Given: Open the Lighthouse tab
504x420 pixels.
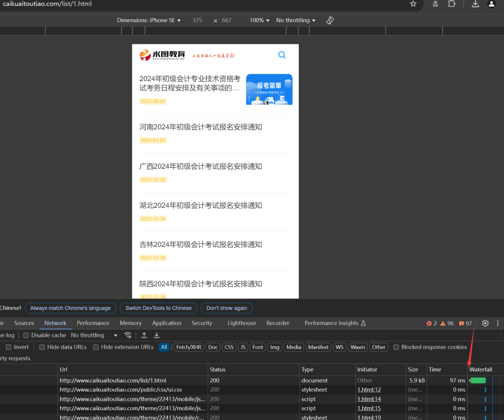Looking at the screenshot, I should coord(242,323).
